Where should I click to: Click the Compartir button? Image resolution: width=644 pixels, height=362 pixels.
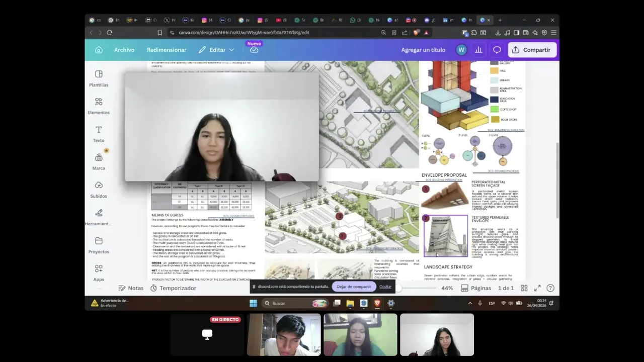click(531, 50)
